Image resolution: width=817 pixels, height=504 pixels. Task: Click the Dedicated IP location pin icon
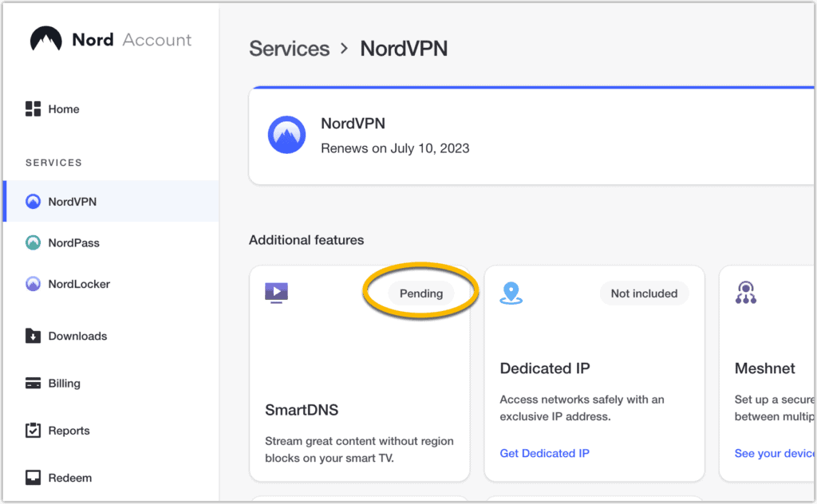[511, 293]
